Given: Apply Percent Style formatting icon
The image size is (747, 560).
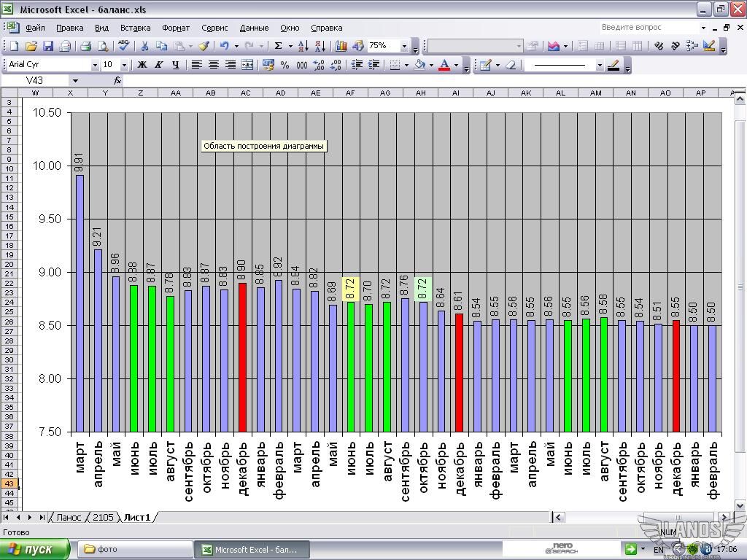Looking at the screenshot, I should pyautogui.click(x=285, y=65).
